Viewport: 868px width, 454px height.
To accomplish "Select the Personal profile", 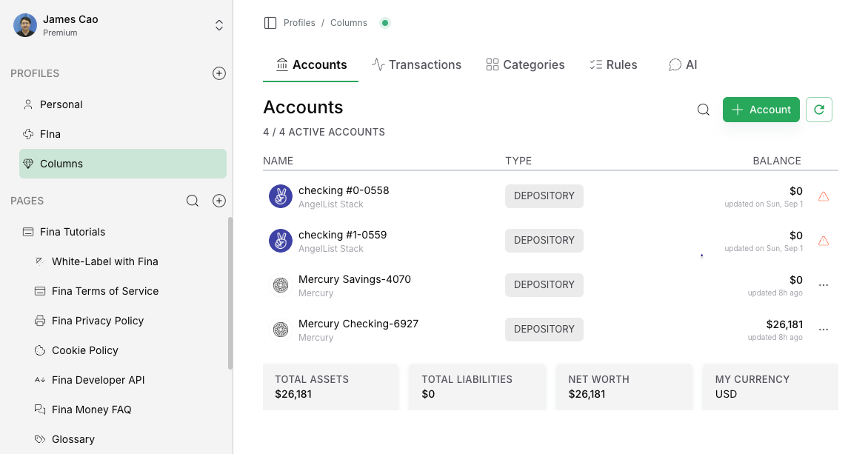I will click(x=61, y=104).
